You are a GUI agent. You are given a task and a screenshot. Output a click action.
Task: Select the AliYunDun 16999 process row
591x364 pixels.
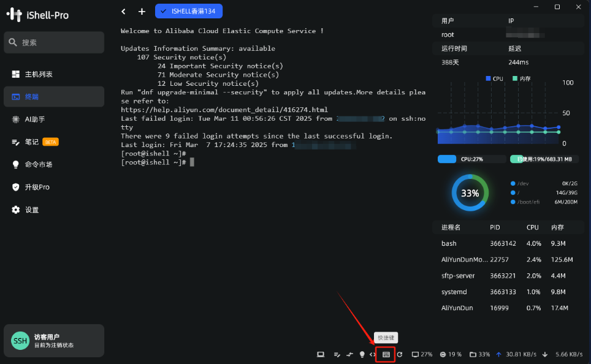tap(508, 308)
